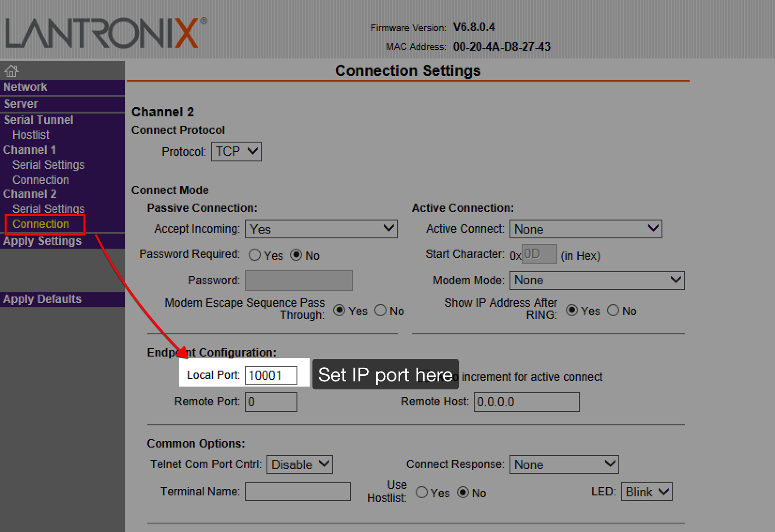775x532 pixels.
Task: Select Yes for Modem Escape Sequence Pass Through
Action: click(x=339, y=311)
